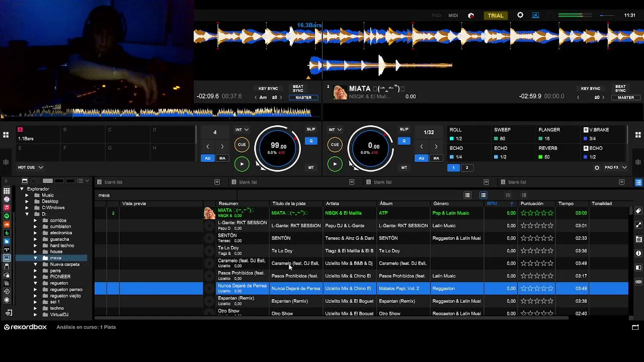Screen dimensions: 644x362
Task: Expand the Music folder
Action: pos(27,195)
